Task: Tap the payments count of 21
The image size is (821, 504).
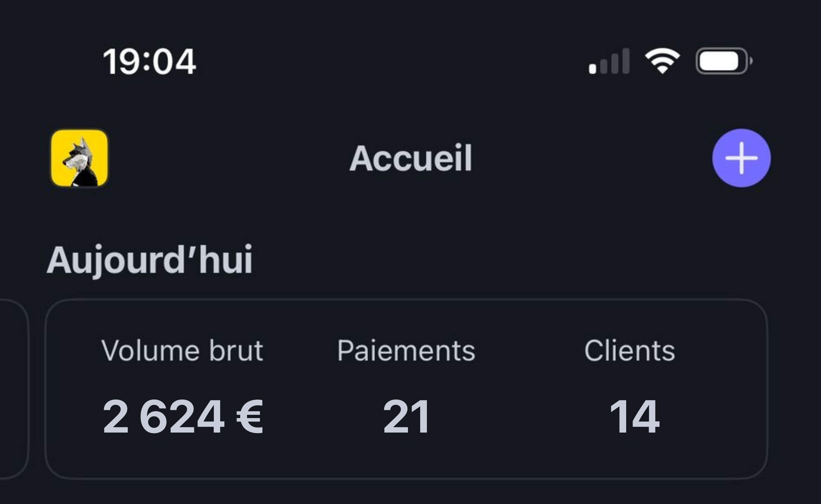Action: [406, 417]
